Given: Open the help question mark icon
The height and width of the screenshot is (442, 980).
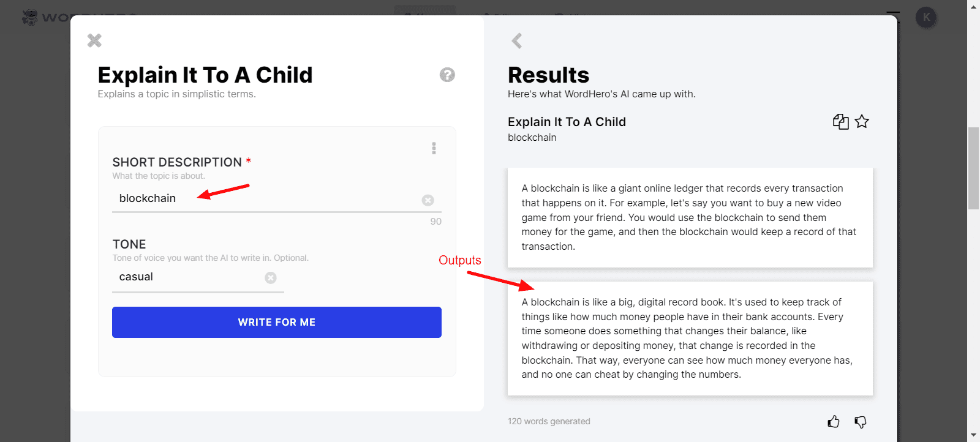Looking at the screenshot, I should pyautogui.click(x=447, y=75).
